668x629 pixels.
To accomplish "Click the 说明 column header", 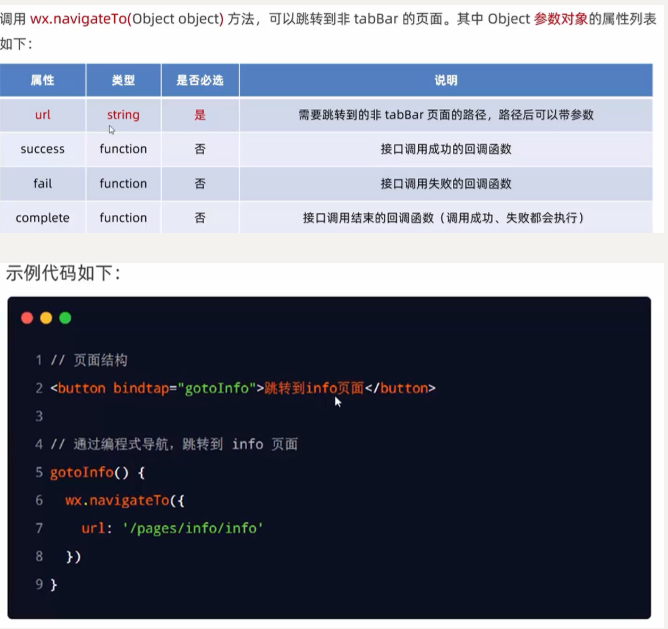I will pos(446,80).
